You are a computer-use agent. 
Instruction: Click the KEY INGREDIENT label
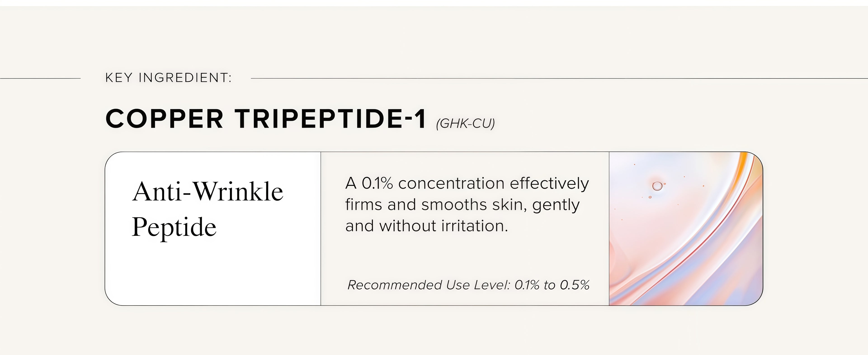[x=168, y=78]
